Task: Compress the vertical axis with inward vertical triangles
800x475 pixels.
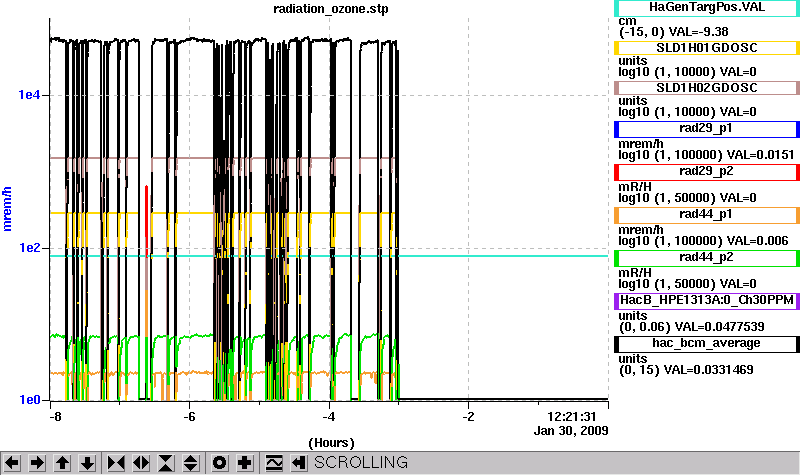Action: (x=166, y=463)
